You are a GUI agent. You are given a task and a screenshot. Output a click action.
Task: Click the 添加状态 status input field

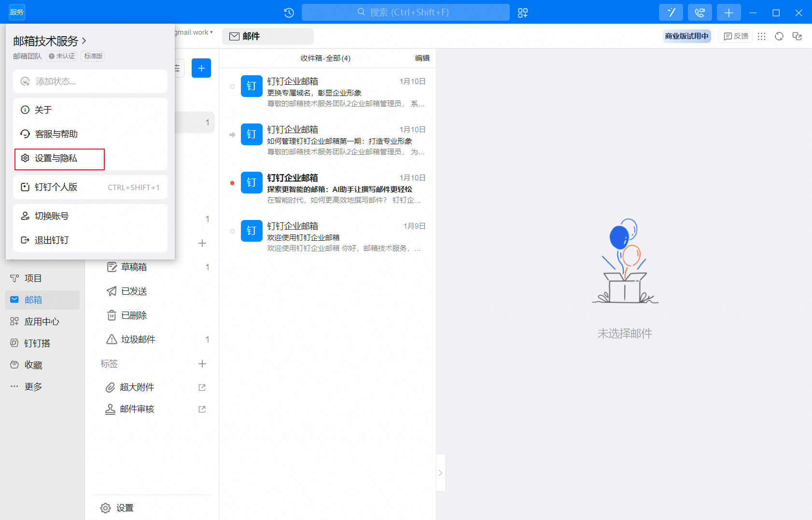[x=90, y=82]
